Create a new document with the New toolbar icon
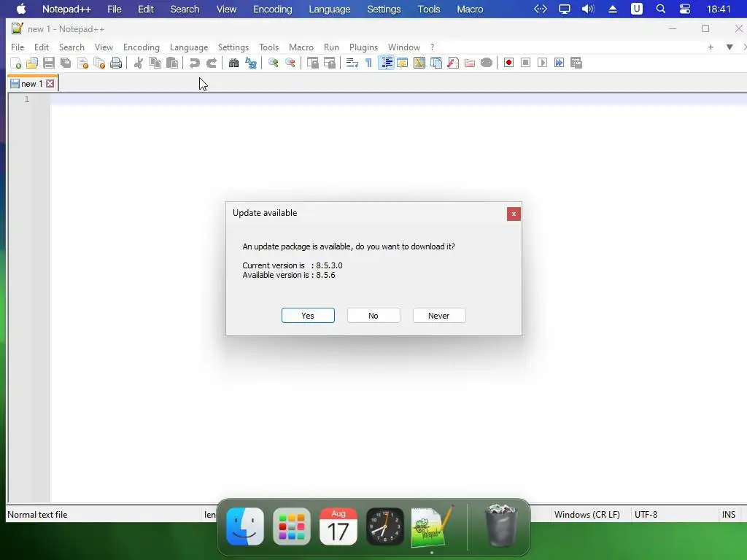Viewport: 747px width, 560px height. [x=16, y=63]
